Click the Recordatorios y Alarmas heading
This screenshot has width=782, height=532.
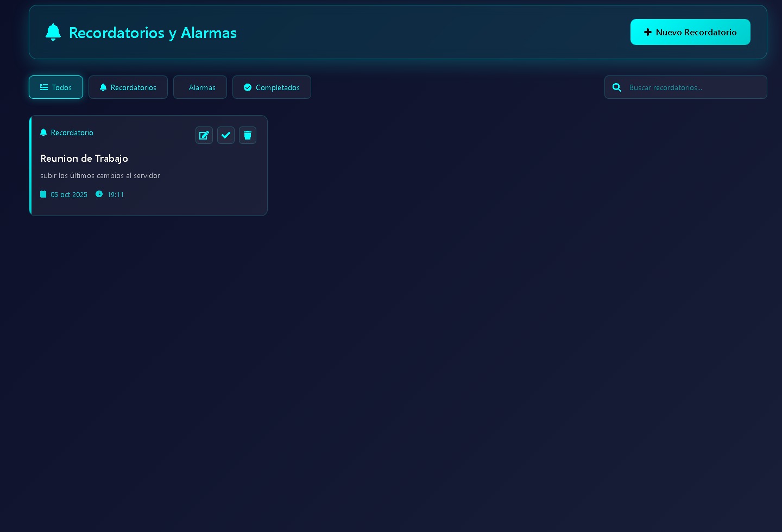[x=153, y=33]
